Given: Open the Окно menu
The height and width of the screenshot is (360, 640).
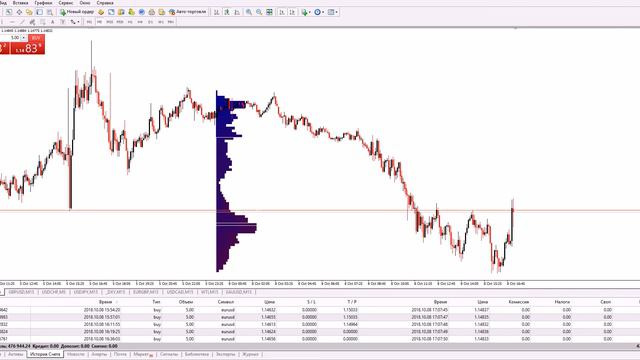Looking at the screenshot, I should point(84,3).
